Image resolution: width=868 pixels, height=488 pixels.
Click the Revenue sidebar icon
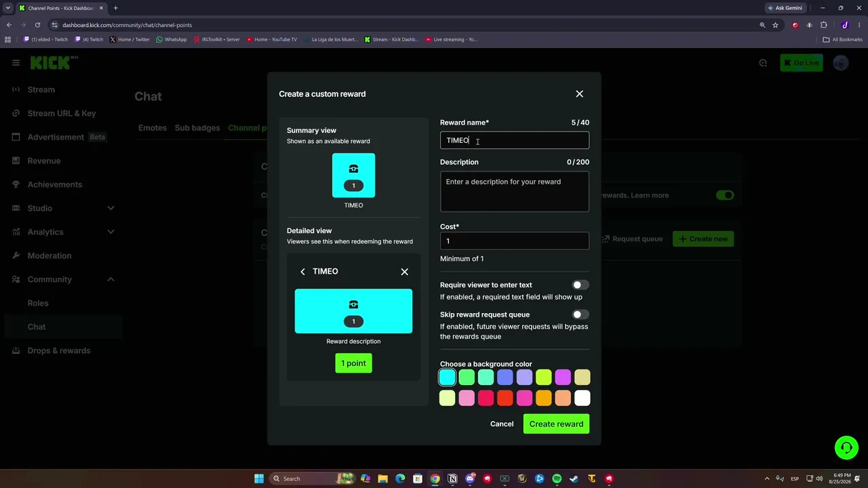(x=16, y=161)
